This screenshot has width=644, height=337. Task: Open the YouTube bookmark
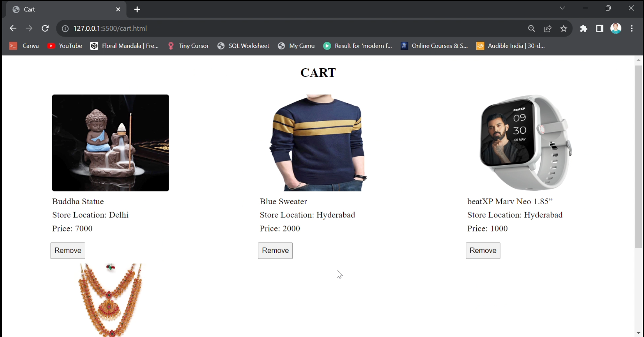[65, 46]
